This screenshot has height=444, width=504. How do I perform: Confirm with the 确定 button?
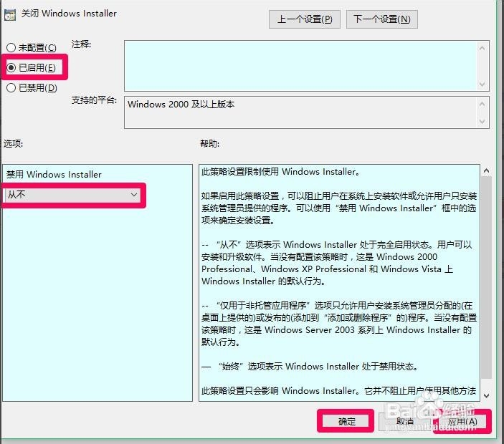click(x=346, y=421)
